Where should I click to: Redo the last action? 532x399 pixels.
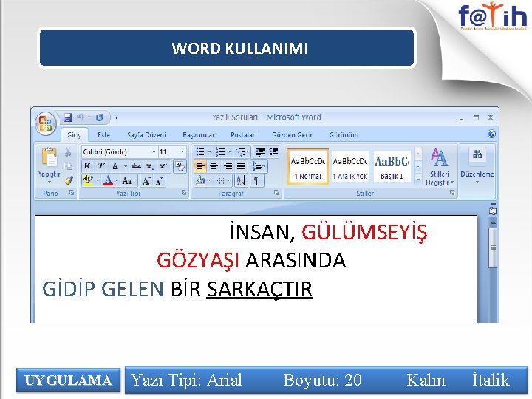pos(100,117)
